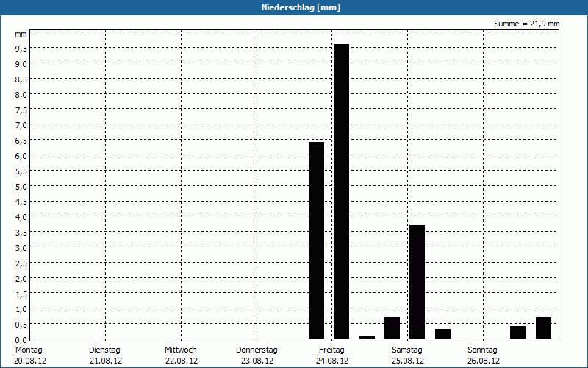Click the Mittwoch axis label
The height and width of the screenshot is (368, 588).
pos(180,350)
